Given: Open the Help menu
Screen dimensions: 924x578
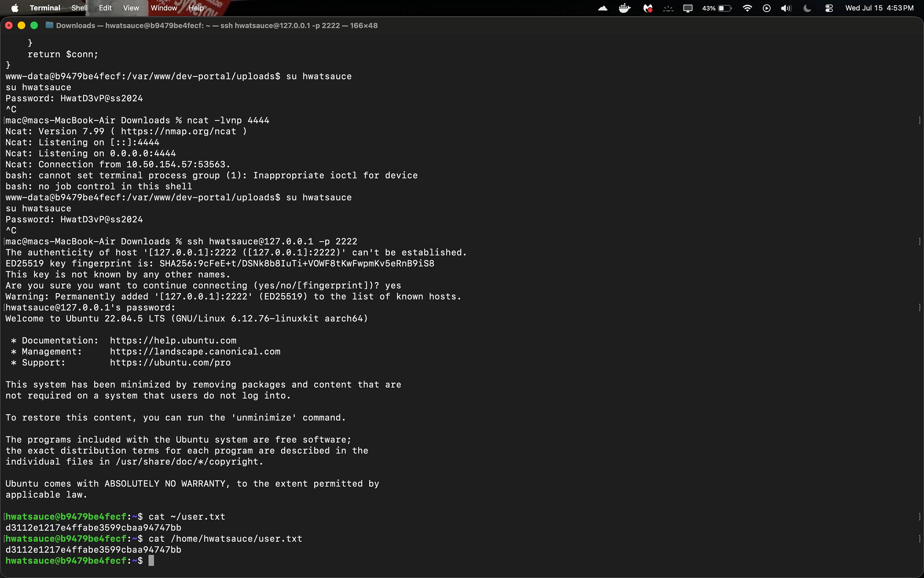Looking at the screenshot, I should 196,8.
